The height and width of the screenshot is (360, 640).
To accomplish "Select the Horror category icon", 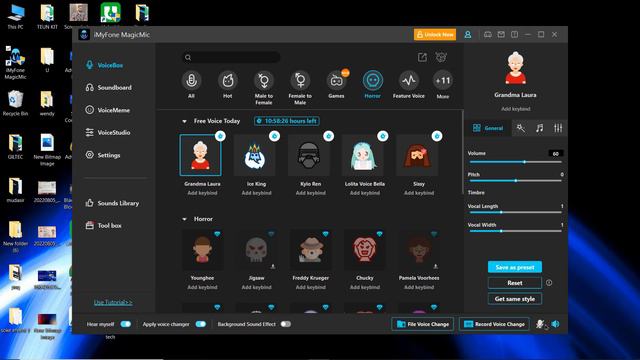I will pos(373,81).
